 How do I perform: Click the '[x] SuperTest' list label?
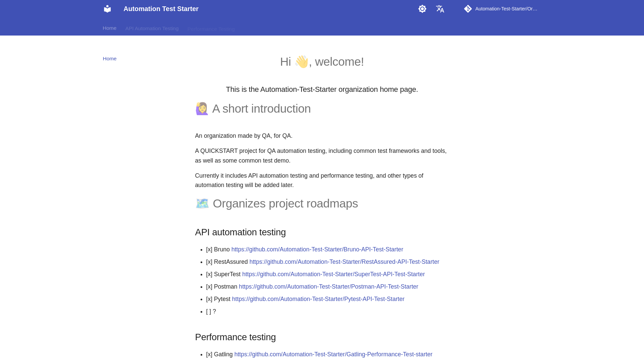click(x=223, y=274)
